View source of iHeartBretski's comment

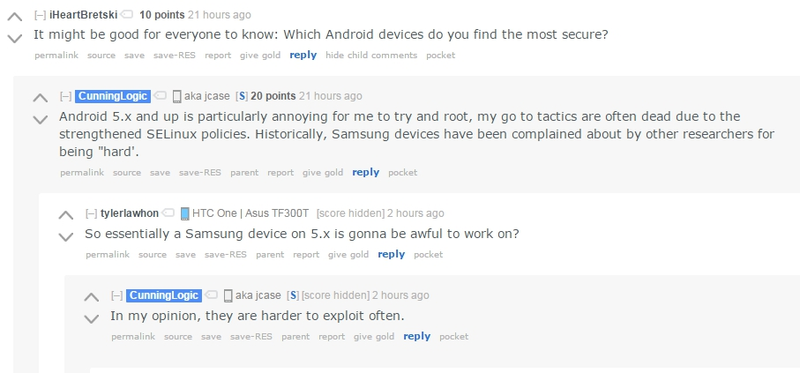click(101, 55)
